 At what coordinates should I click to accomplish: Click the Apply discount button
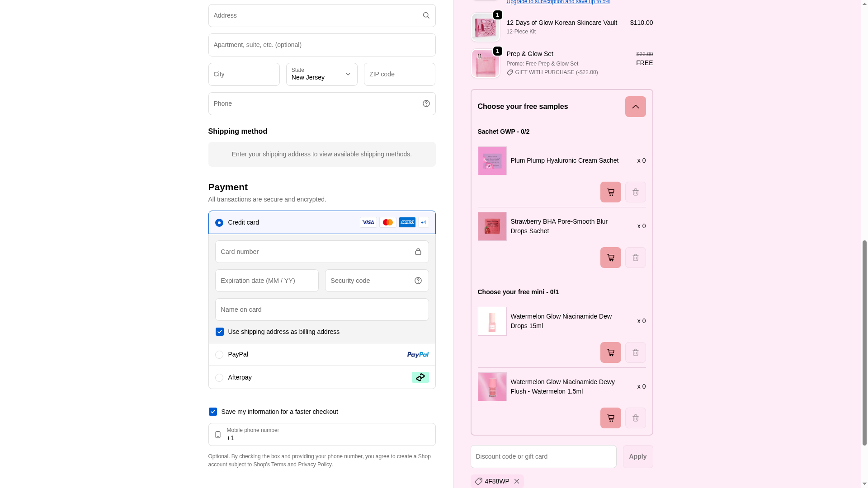click(x=637, y=456)
